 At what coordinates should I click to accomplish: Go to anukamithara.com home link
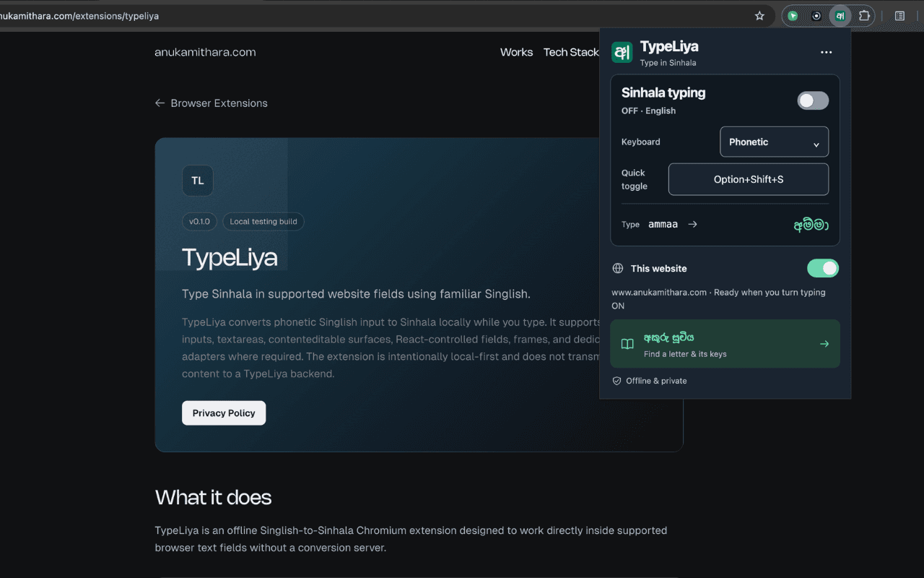(205, 52)
